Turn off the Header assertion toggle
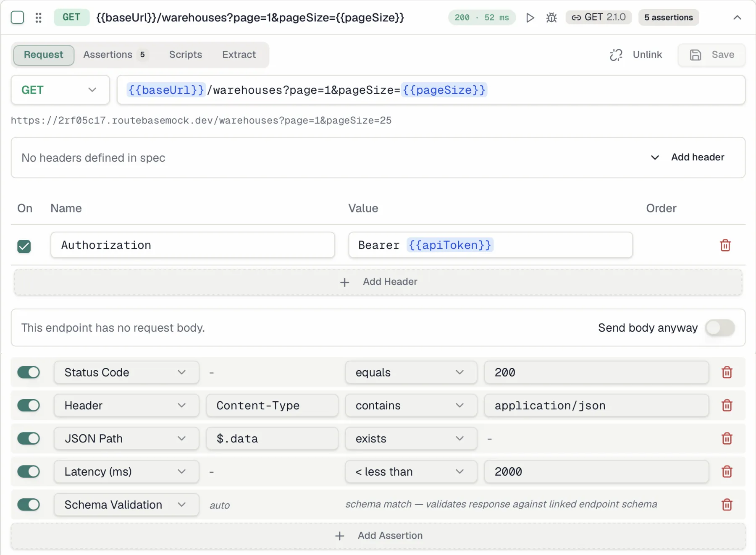756x555 pixels. (x=29, y=406)
